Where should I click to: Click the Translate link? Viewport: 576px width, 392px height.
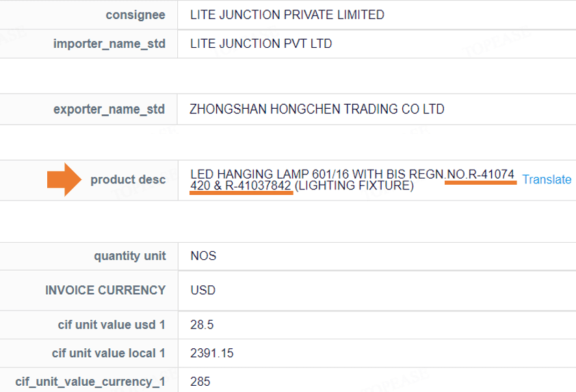(547, 180)
